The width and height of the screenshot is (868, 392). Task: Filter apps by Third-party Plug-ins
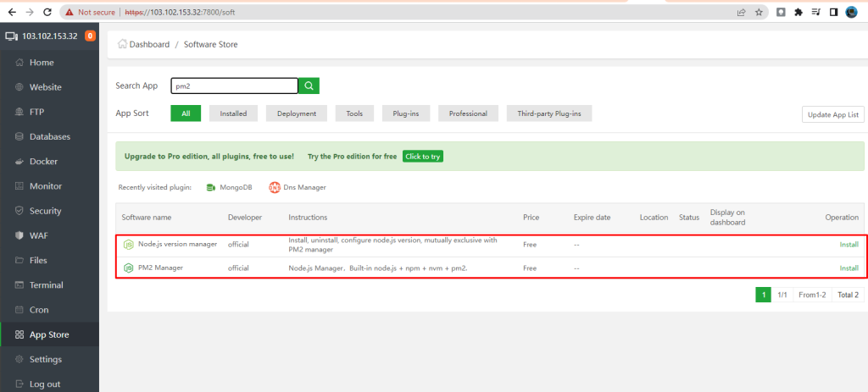click(x=549, y=113)
